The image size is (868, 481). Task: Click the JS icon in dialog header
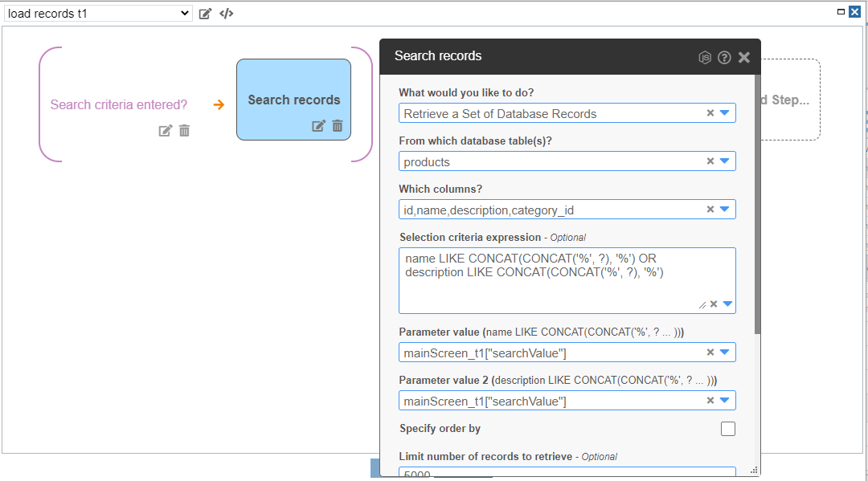705,58
